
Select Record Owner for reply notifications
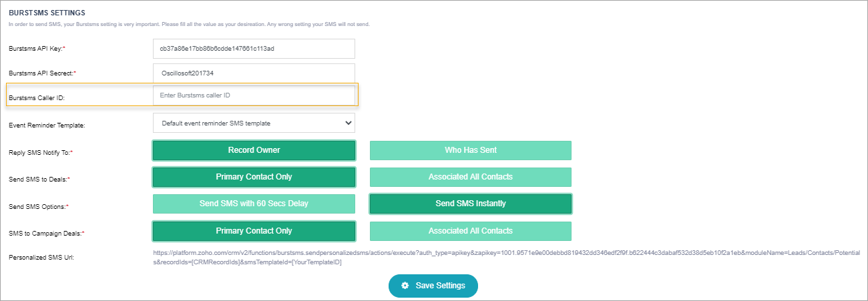point(254,150)
